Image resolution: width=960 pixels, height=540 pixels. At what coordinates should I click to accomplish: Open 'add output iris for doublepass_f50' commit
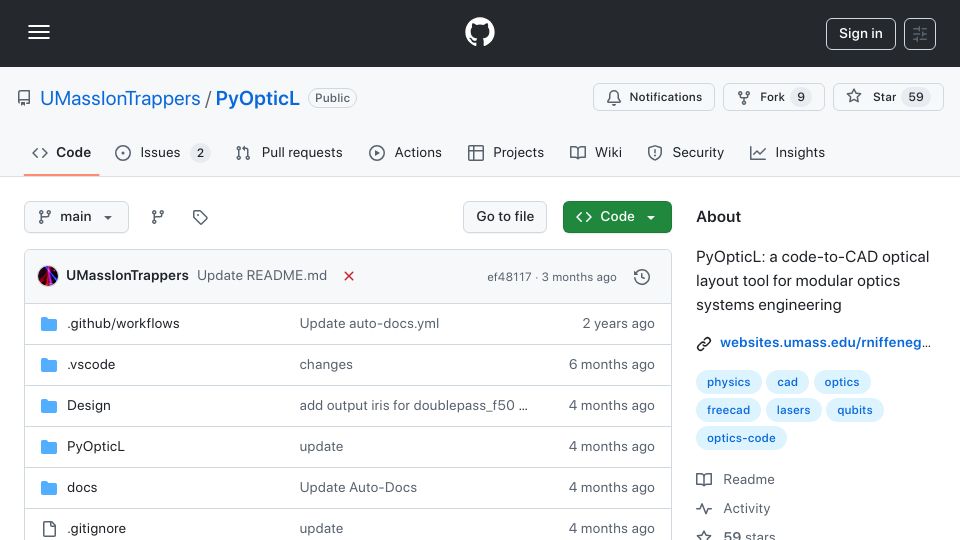pos(413,405)
